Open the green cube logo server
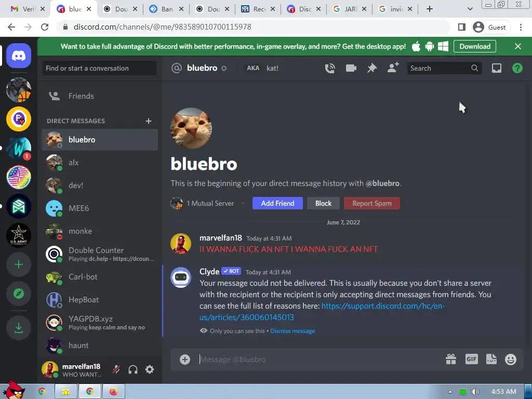This screenshot has height=399, width=532. click(19, 206)
